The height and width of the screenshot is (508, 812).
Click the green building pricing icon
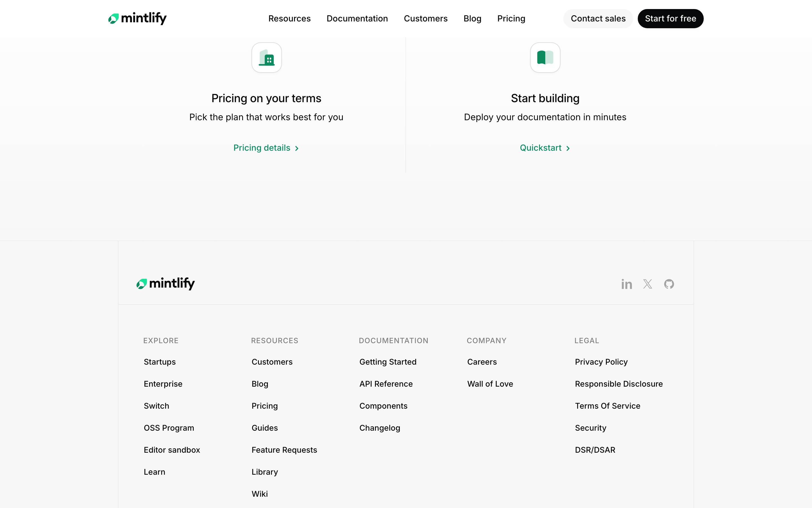click(x=267, y=58)
